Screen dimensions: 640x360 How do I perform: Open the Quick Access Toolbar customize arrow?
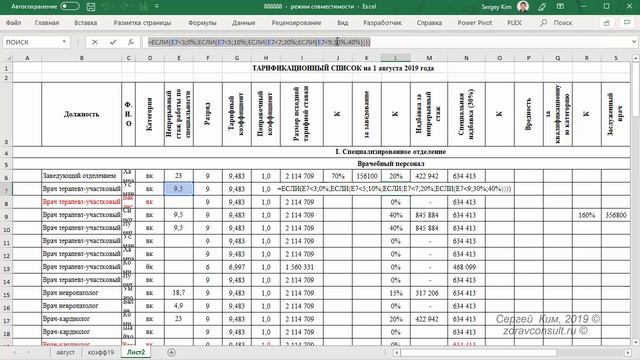[157, 7]
